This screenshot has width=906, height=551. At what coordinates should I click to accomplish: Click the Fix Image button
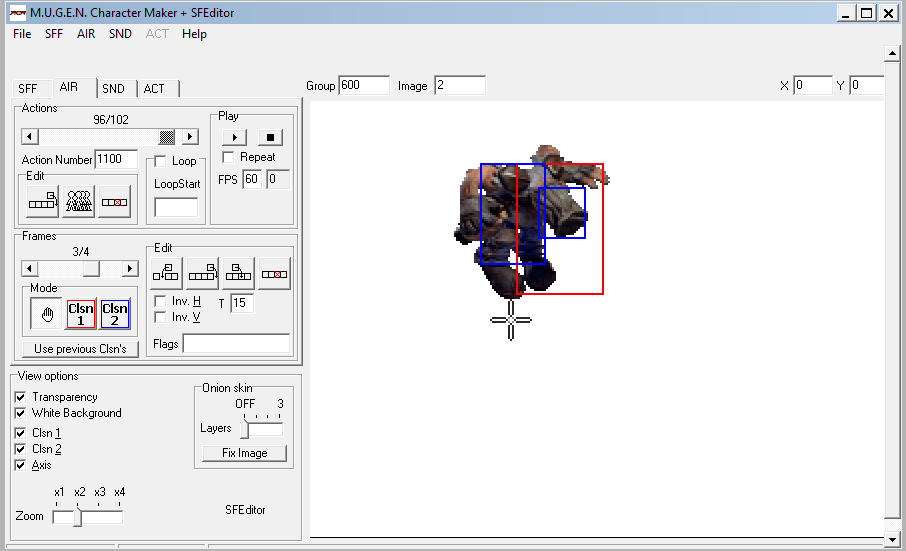244,453
